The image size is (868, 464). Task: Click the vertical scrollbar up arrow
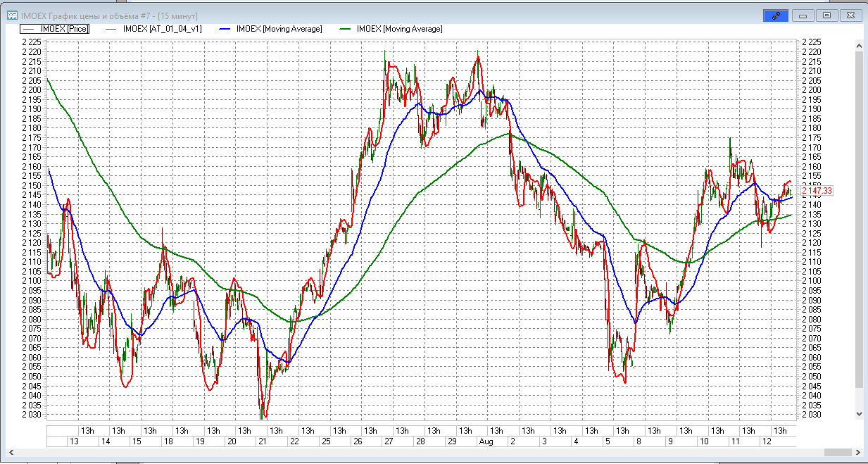pos(858,45)
